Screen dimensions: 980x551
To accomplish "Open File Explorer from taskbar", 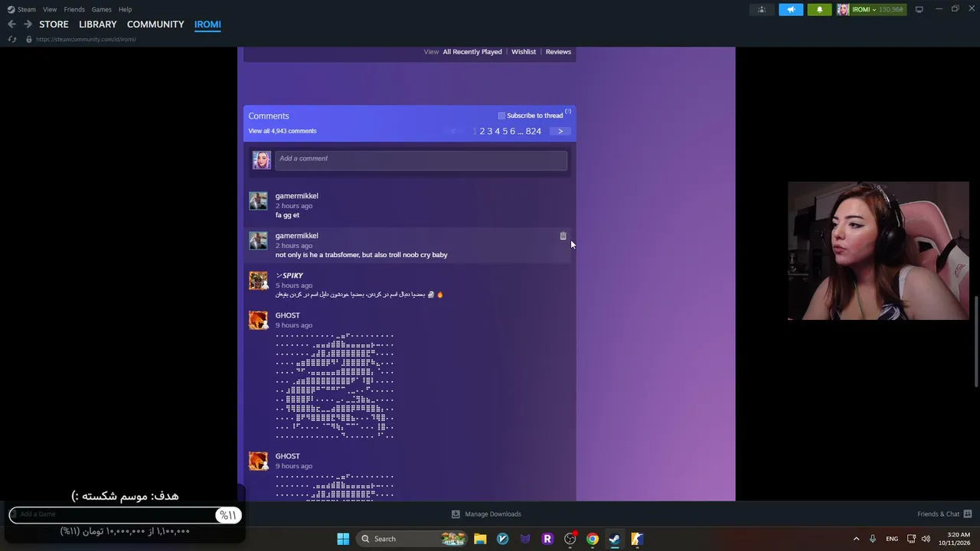I will pyautogui.click(x=480, y=539).
